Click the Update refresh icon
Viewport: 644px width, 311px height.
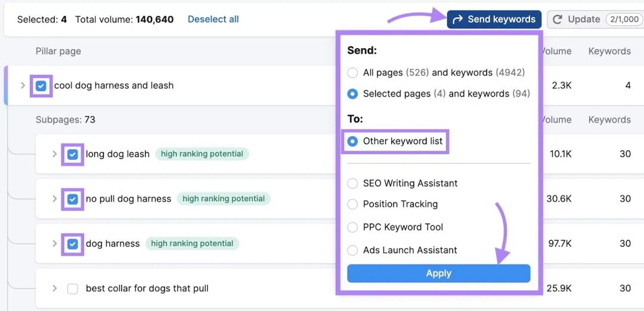click(558, 19)
